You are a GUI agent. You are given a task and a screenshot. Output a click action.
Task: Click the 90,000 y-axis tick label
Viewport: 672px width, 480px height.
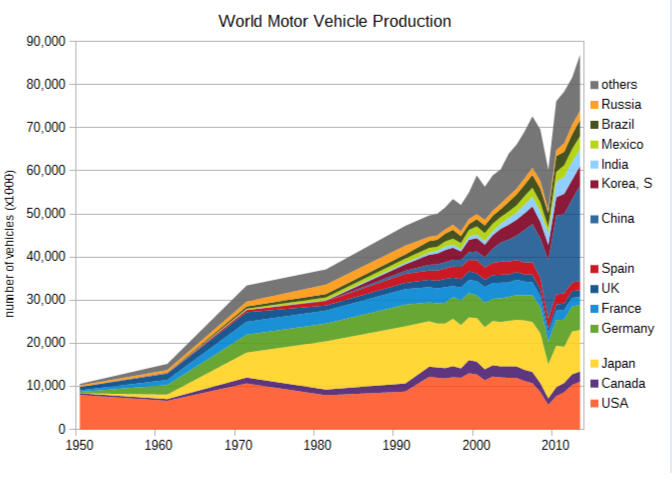43,41
